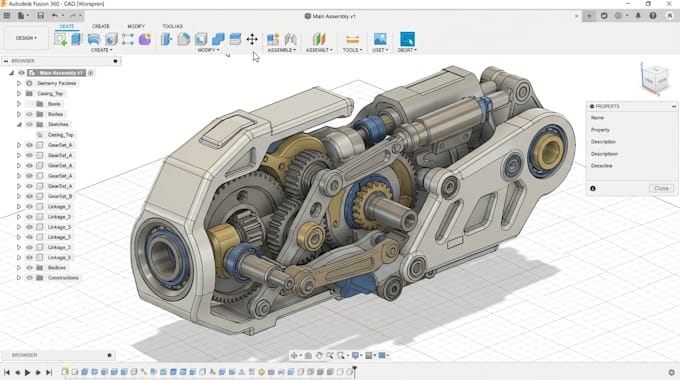Switch to the MODIFY ribbon tab
This screenshot has height=380, width=680.
tap(136, 26)
